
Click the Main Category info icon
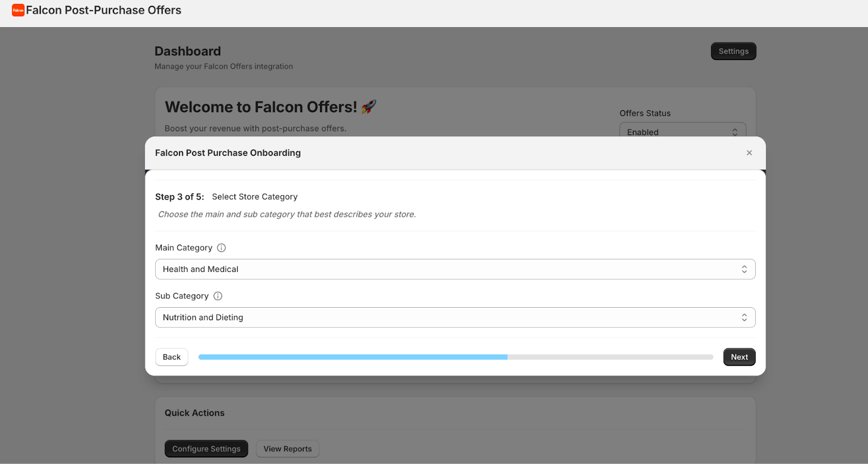point(221,248)
